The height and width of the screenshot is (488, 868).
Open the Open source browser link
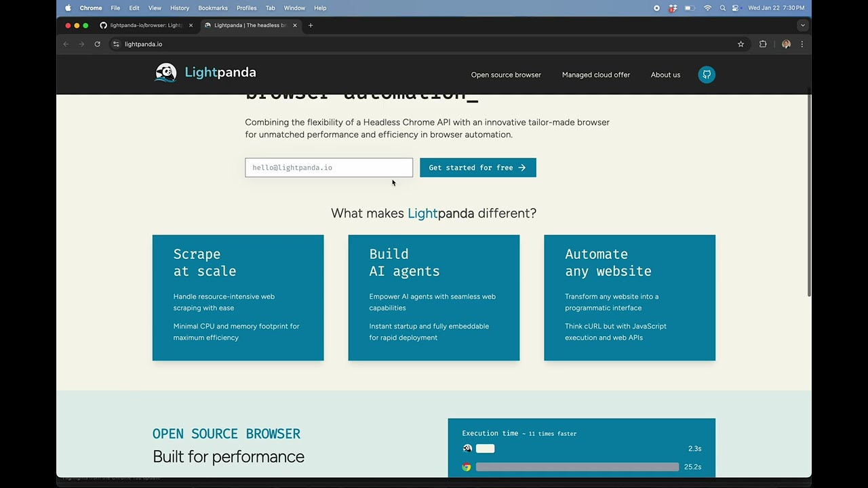click(x=506, y=75)
